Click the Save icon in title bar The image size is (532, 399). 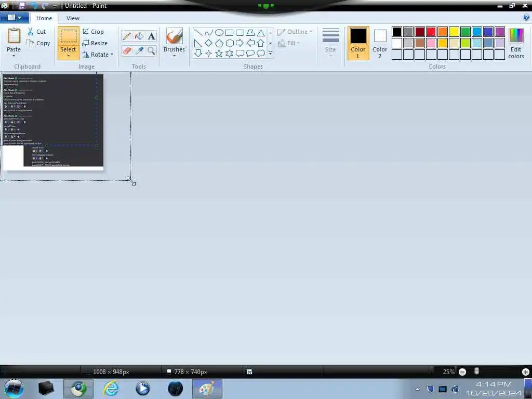point(22,5)
